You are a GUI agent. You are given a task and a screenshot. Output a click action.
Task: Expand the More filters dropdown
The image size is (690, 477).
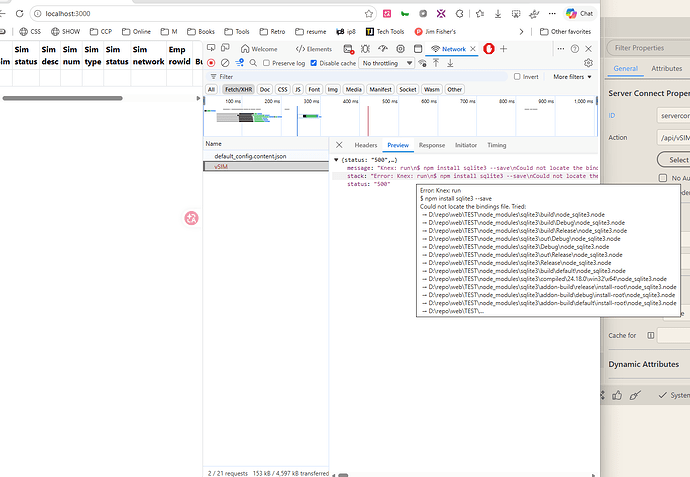[572, 77]
